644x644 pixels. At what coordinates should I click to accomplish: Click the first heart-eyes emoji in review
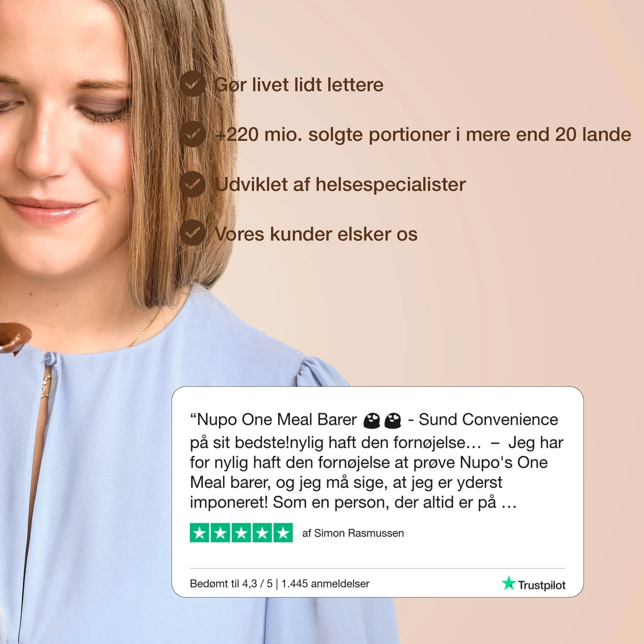pyautogui.click(x=372, y=420)
